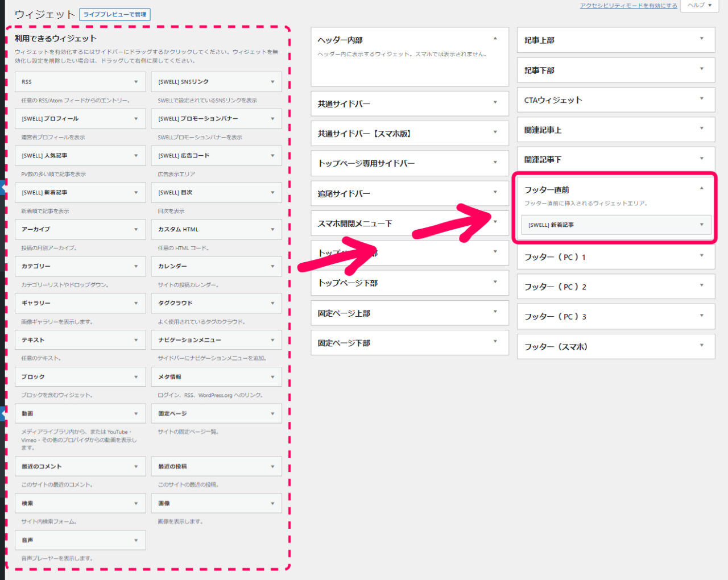Click 利用できるウィジェット heading
Image resolution: width=728 pixels, height=580 pixels.
point(56,39)
